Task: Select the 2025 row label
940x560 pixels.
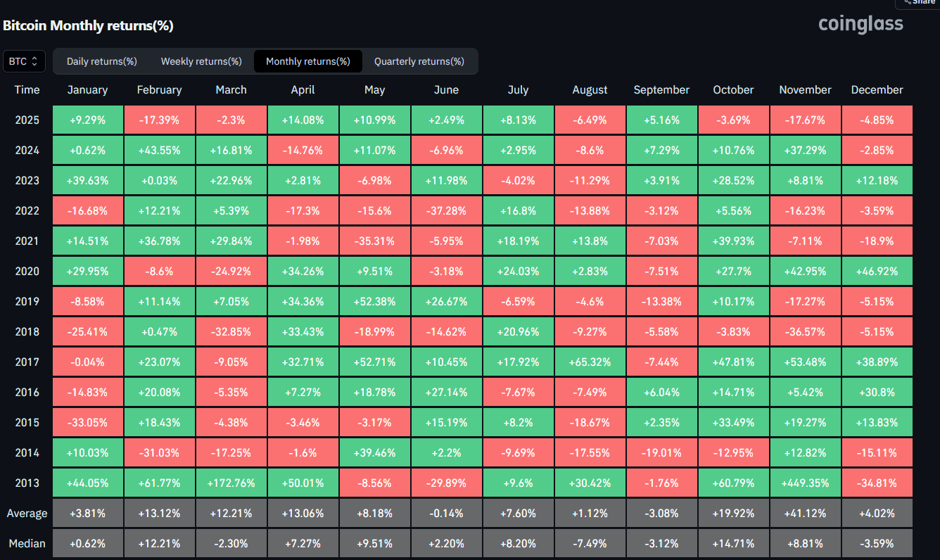Action: (x=27, y=120)
